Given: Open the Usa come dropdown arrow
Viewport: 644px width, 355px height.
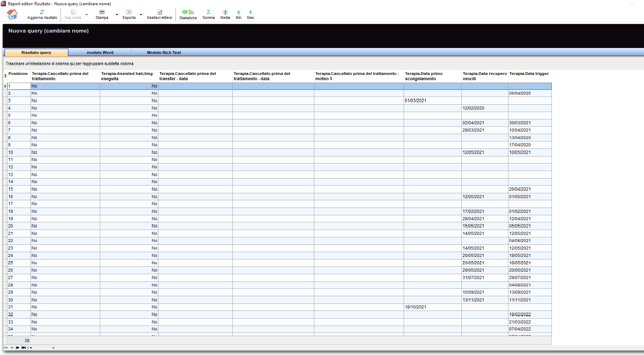Looking at the screenshot, I should [x=87, y=15].
